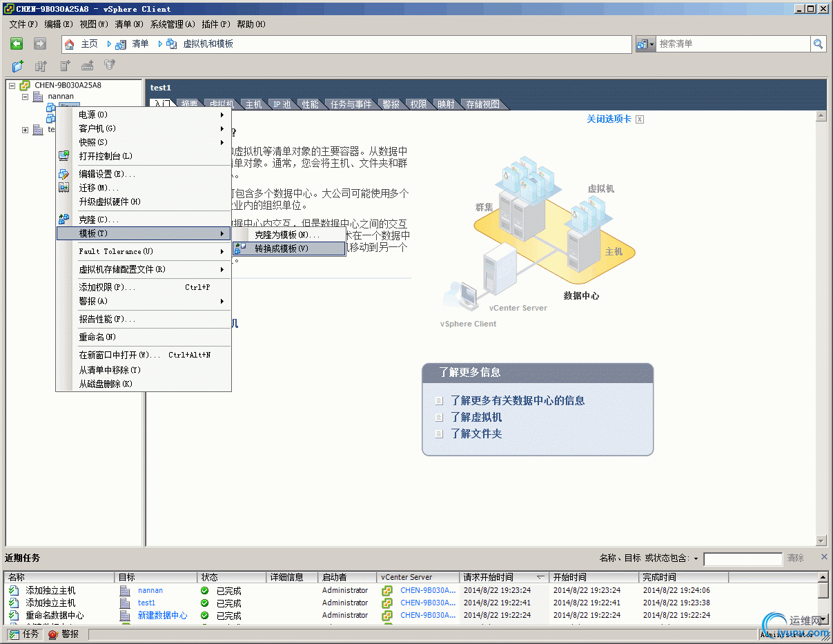The image size is (833, 644).
Task: Click the search magnifier icon
Action: pos(819,44)
